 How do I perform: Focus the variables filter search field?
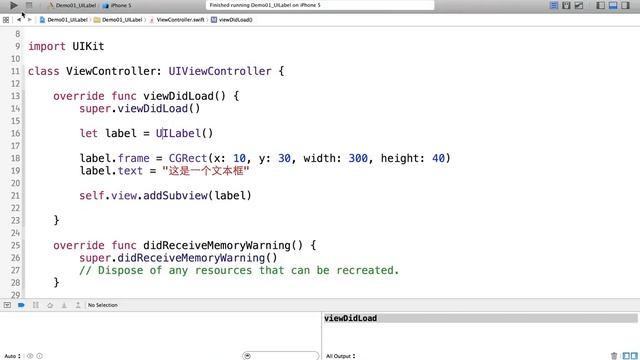point(280,356)
